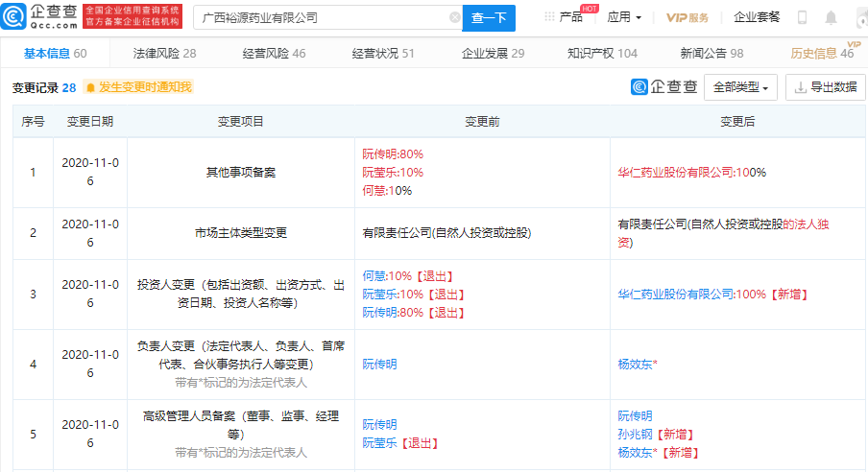Open 何慧 link in row 3

tap(374, 275)
